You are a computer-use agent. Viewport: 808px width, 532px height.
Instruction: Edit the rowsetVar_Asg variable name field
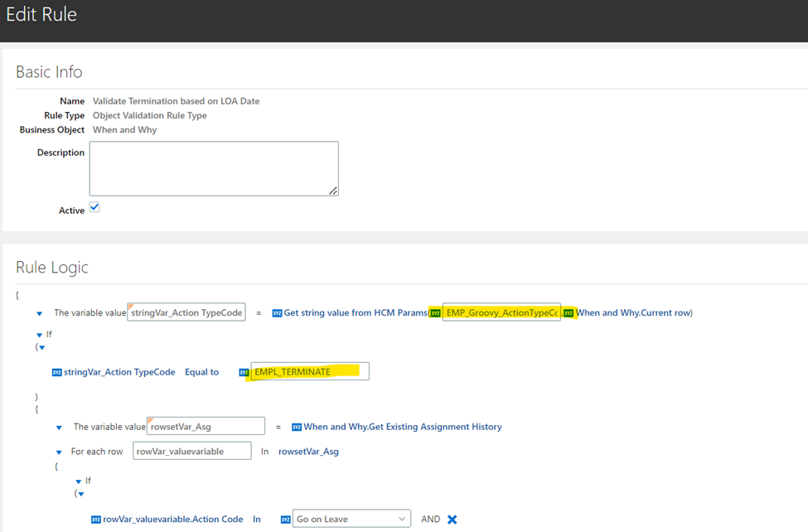tap(205, 425)
